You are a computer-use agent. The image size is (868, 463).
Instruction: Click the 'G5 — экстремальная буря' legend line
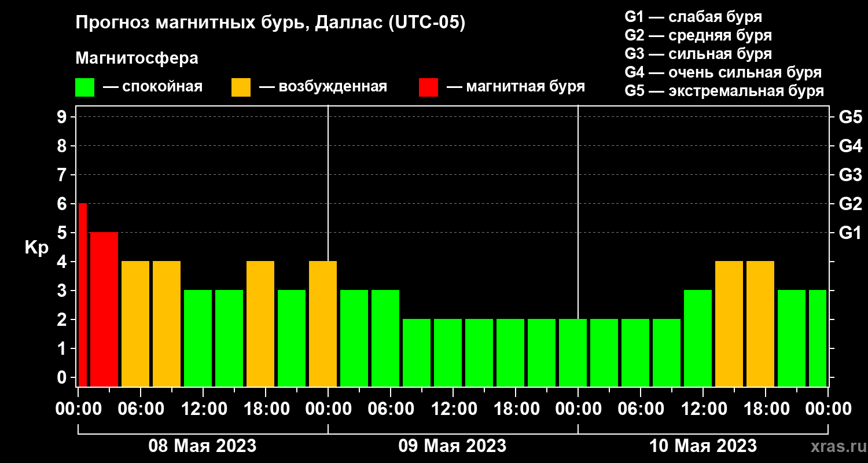pyautogui.click(x=724, y=91)
